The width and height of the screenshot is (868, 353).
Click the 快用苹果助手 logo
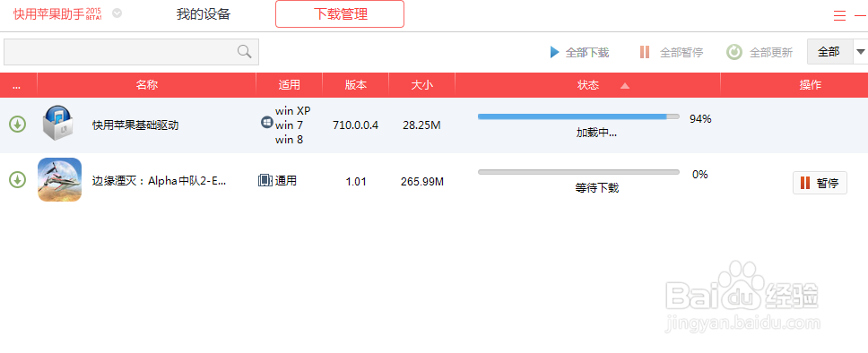57,13
